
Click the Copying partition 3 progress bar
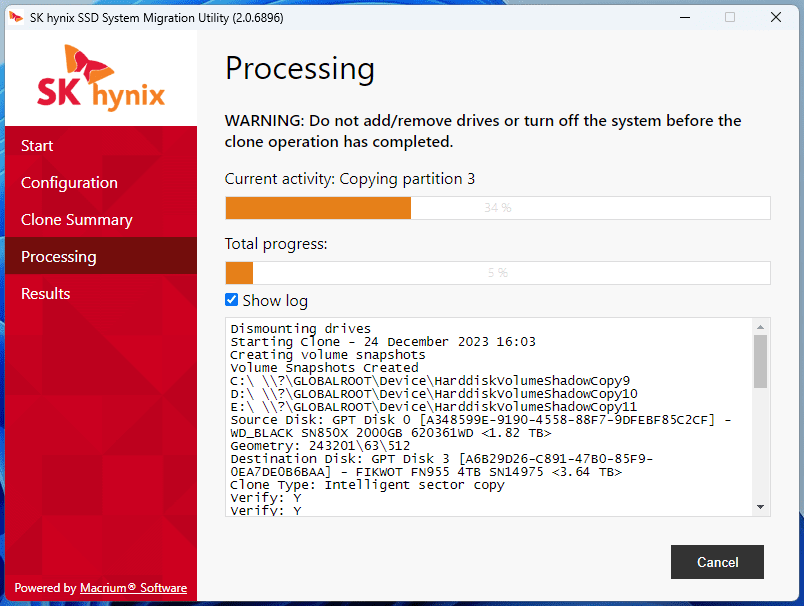(497, 208)
